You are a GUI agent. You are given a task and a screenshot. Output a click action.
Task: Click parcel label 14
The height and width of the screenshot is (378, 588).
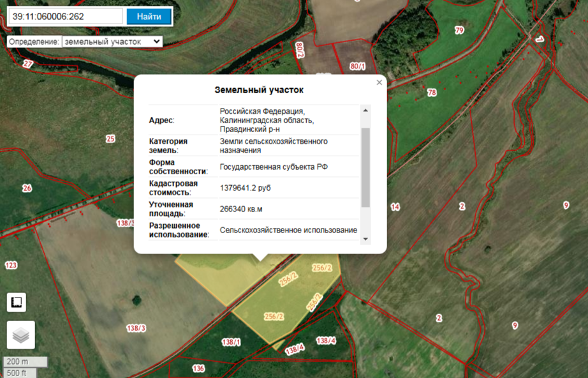395,207
